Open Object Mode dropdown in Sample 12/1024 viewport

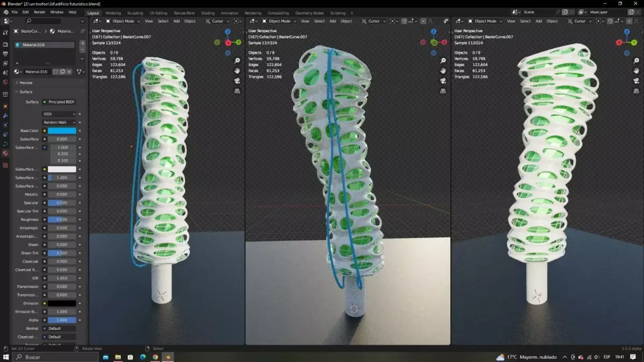279,21
